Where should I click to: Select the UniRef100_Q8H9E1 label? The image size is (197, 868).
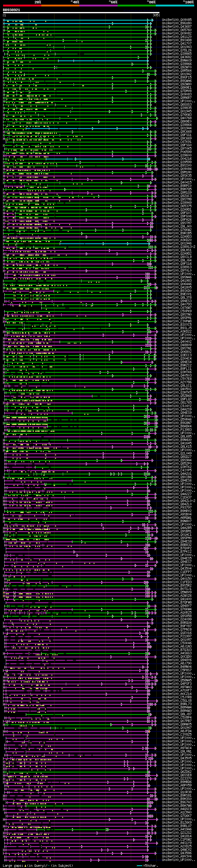pos(177,88)
